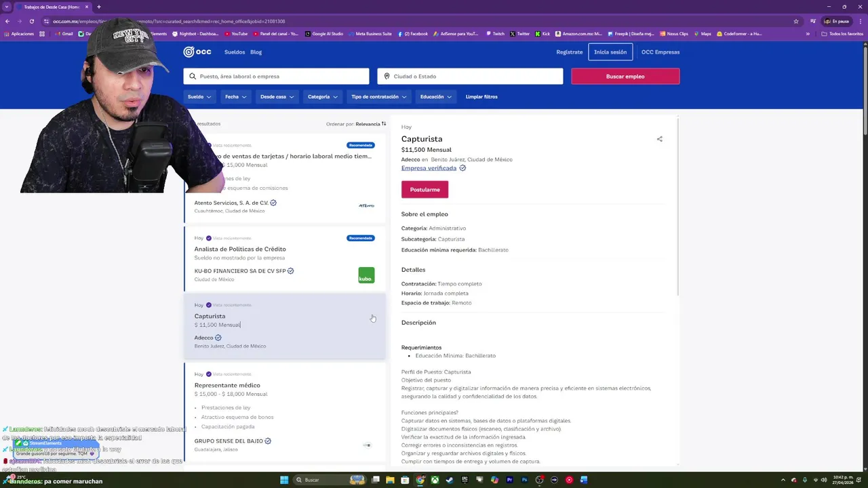Click the Postularme button
This screenshot has height=488, width=868.
(425, 190)
